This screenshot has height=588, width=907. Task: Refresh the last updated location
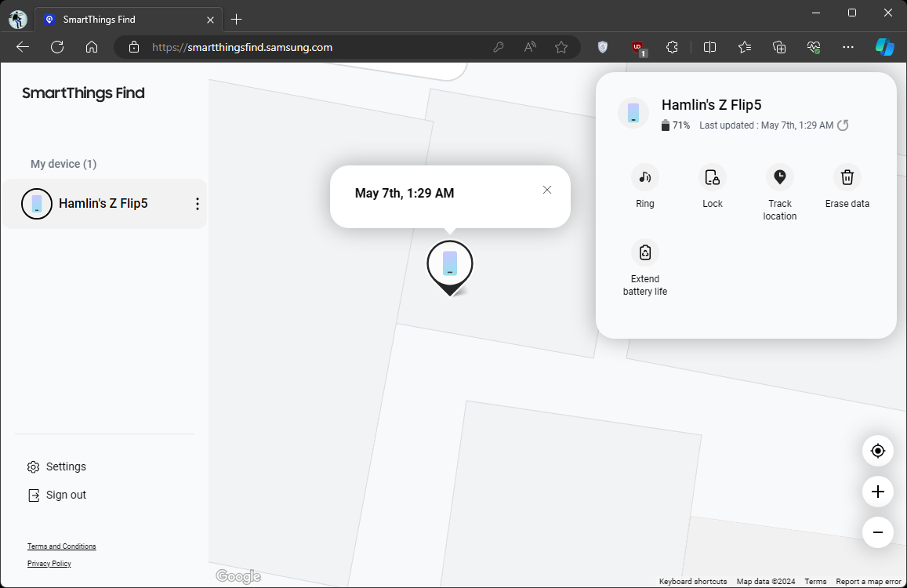pos(843,125)
